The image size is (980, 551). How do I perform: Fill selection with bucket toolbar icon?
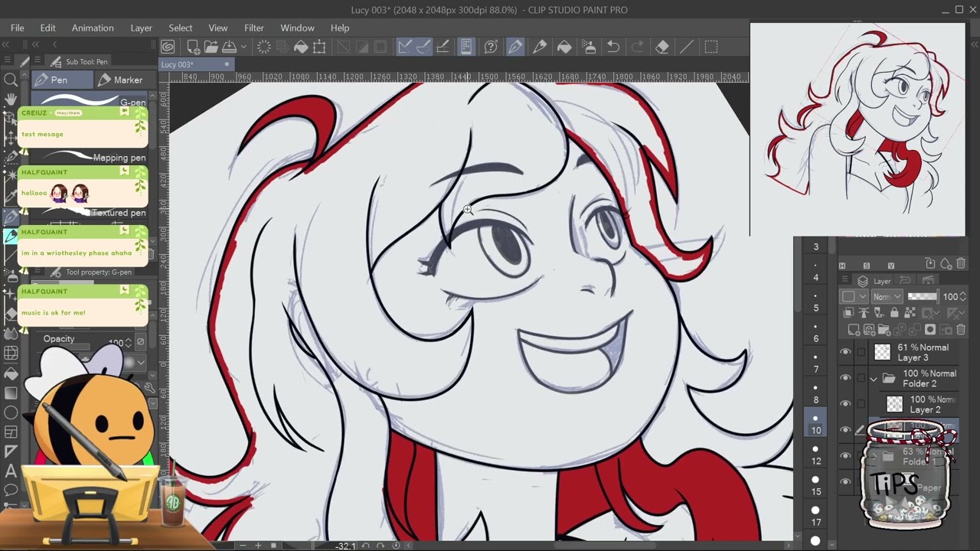point(301,47)
